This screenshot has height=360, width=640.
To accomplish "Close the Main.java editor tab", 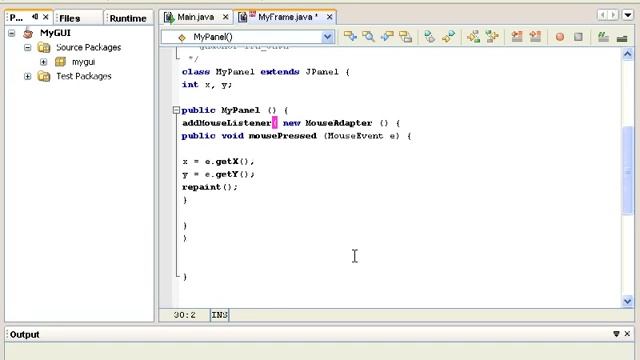I will [225, 17].
